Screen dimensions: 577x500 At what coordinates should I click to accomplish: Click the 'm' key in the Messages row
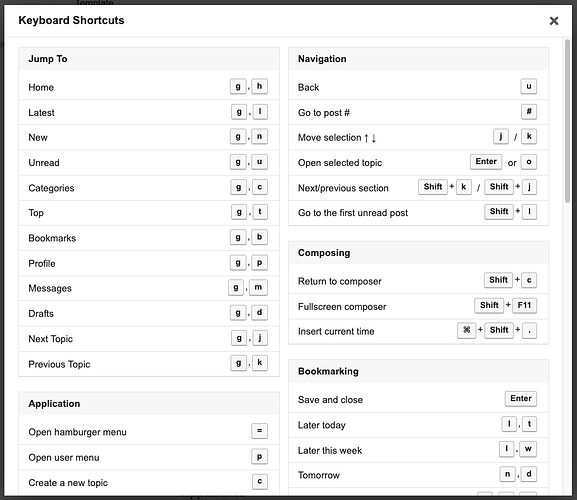pyautogui.click(x=258, y=287)
